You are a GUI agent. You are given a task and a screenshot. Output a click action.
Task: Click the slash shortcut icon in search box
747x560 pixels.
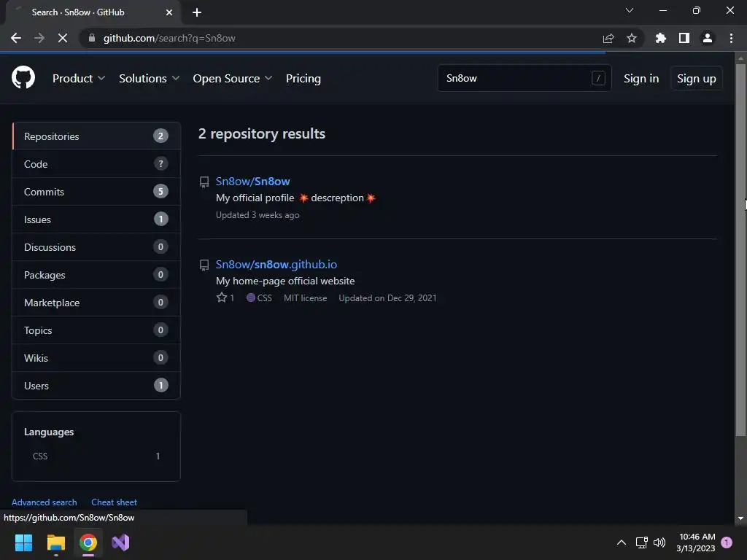point(598,78)
